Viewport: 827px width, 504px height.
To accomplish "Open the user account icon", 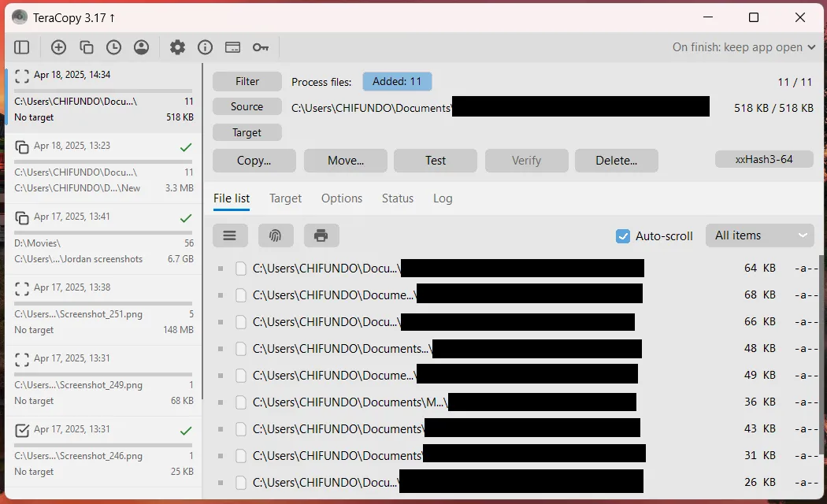I will pos(141,47).
